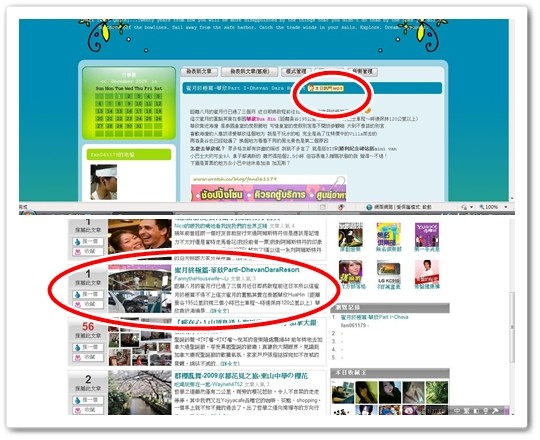Open author link FannytheHousewife~Li

pos(202,278)
